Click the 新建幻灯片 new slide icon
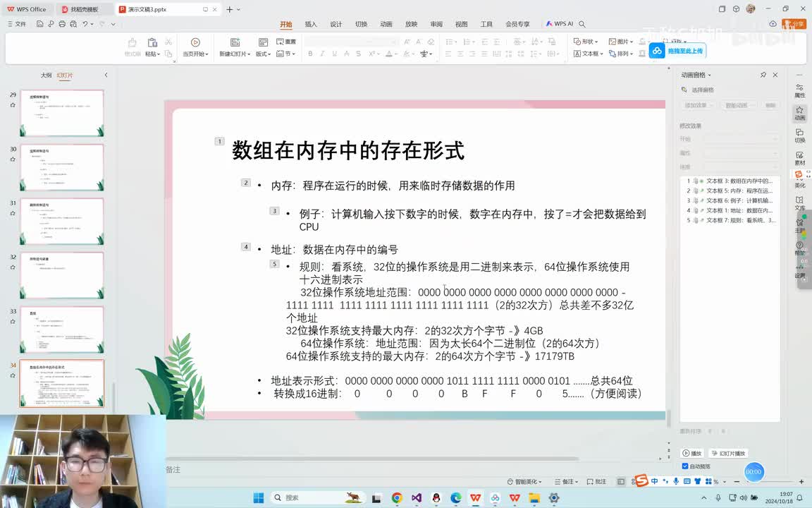The width and height of the screenshot is (812, 508). click(x=235, y=42)
